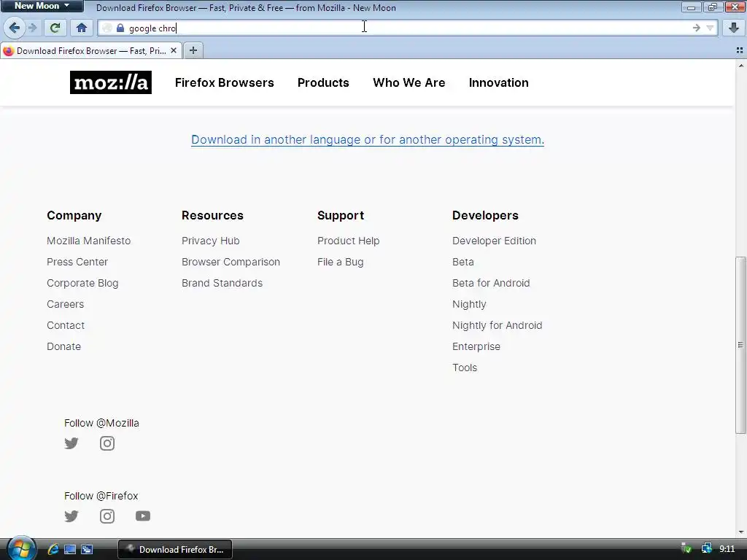
Task: Open Careers link
Action: point(65,304)
